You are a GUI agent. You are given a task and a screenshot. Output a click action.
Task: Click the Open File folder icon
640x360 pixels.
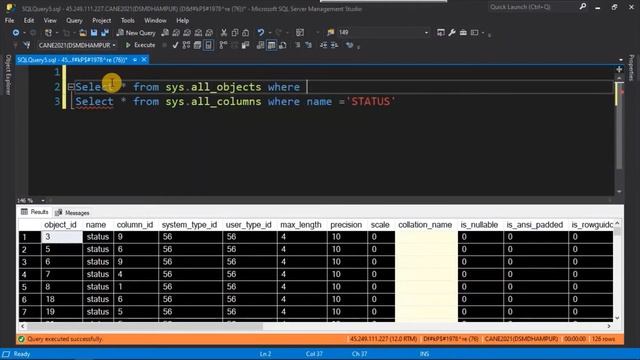83,33
